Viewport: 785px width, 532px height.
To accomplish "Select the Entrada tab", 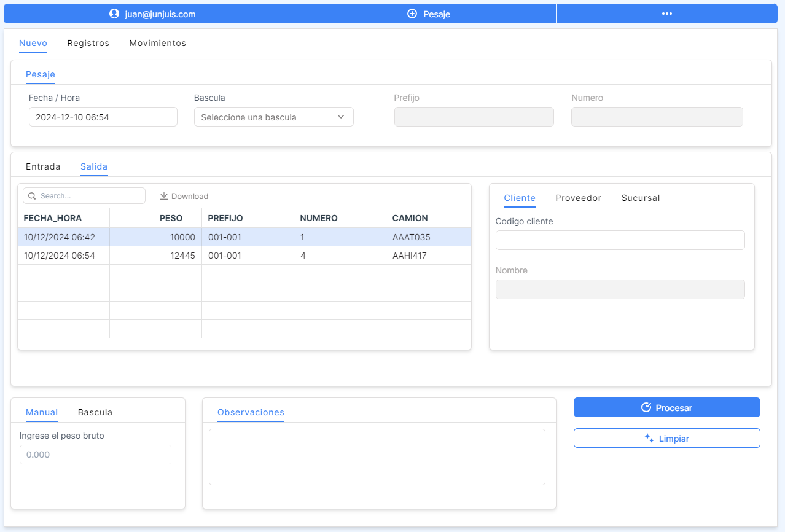I will (43, 166).
